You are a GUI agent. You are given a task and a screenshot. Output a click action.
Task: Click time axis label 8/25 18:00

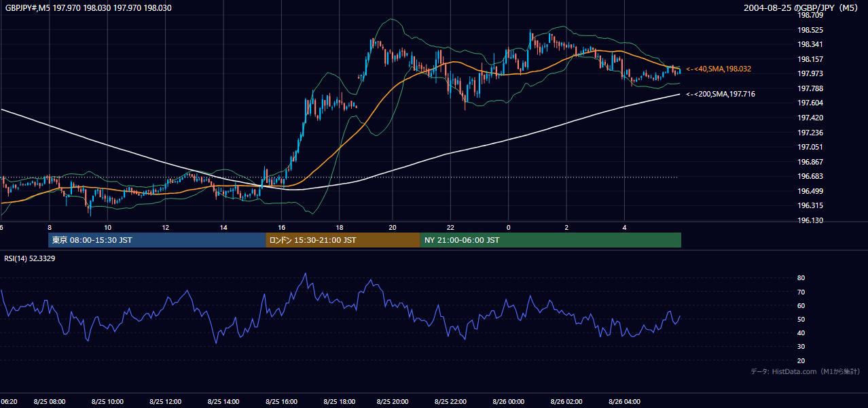(x=340, y=402)
